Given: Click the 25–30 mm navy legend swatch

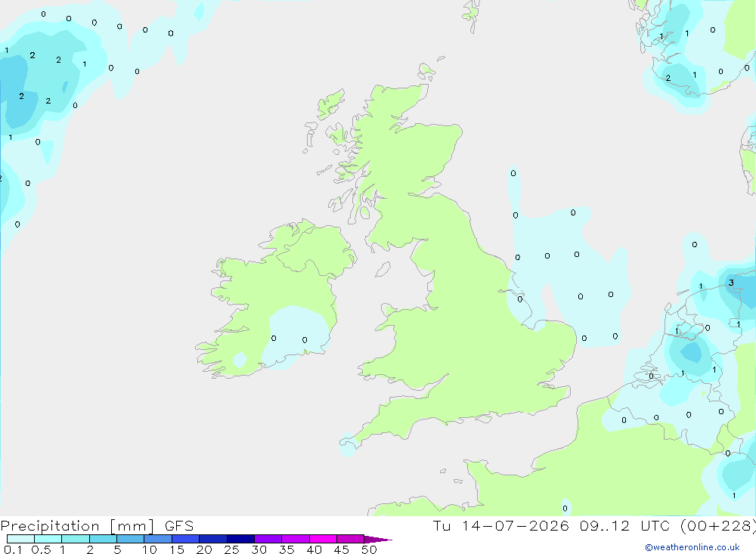Looking at the screenshot, I should tap(240, 539).
